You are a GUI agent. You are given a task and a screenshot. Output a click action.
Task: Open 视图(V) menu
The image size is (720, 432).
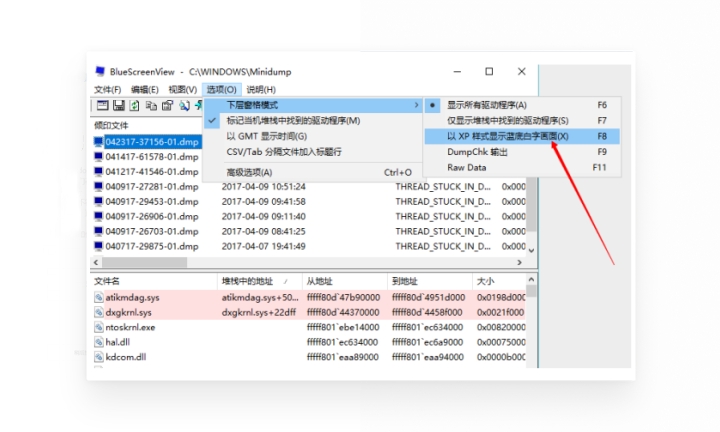point(182,90)
